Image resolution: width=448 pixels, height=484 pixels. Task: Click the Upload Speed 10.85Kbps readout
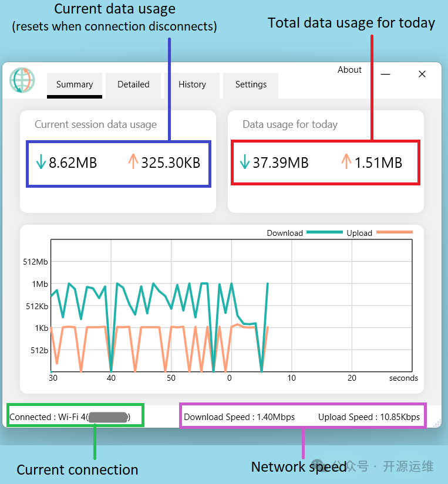369,417
